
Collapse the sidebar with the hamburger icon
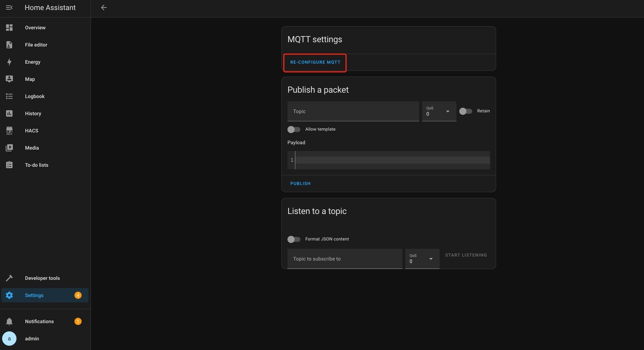point(9,8)
